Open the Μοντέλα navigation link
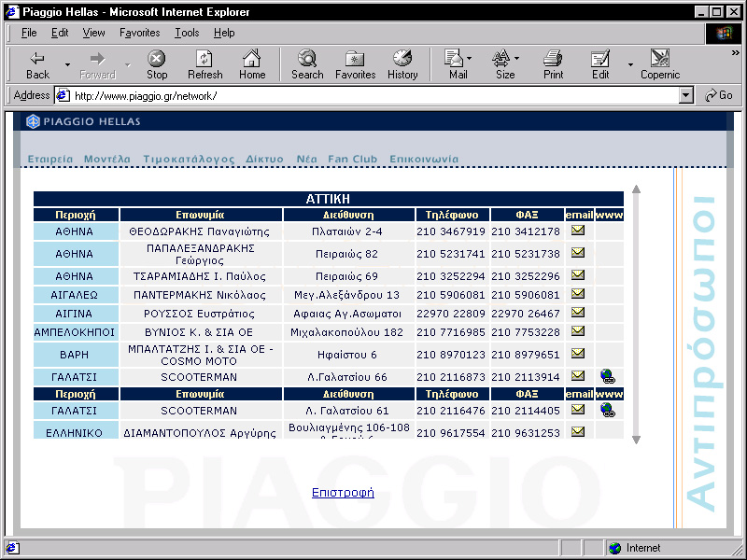The height and width of the screenshot is (560, 747). [x=107, y=159]
